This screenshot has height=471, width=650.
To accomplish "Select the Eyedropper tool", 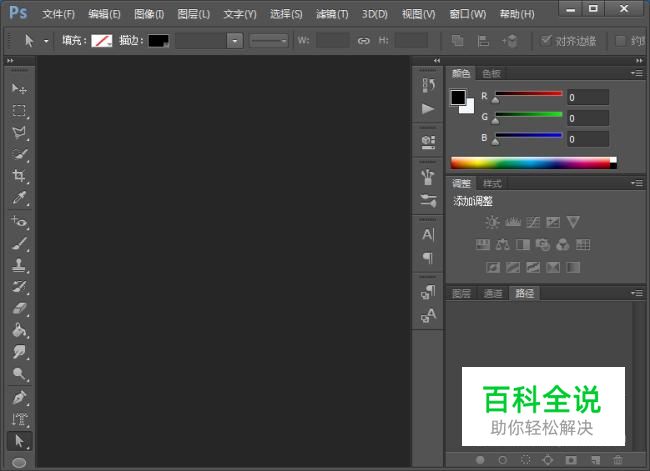I will tap(19, 199).
